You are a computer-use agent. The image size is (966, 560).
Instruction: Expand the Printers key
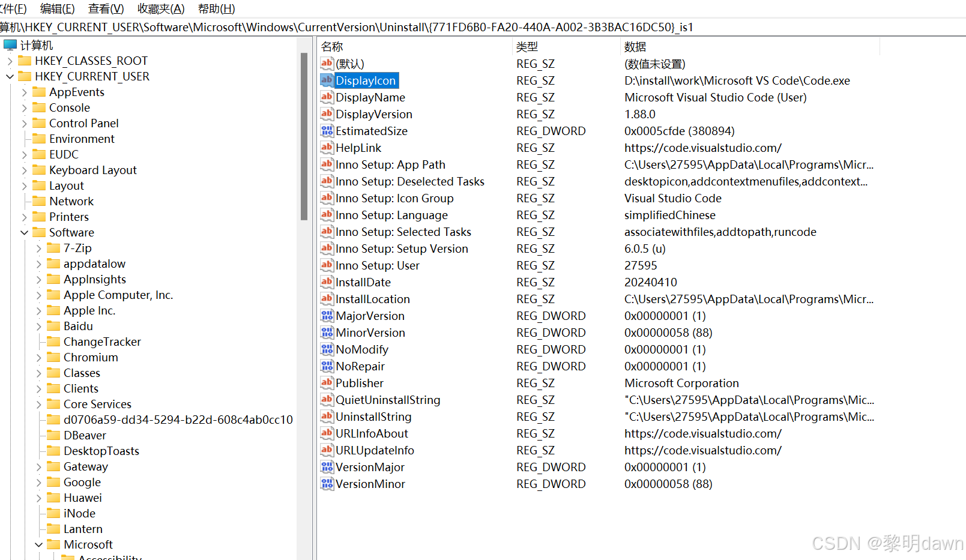[x=24, y=217]
